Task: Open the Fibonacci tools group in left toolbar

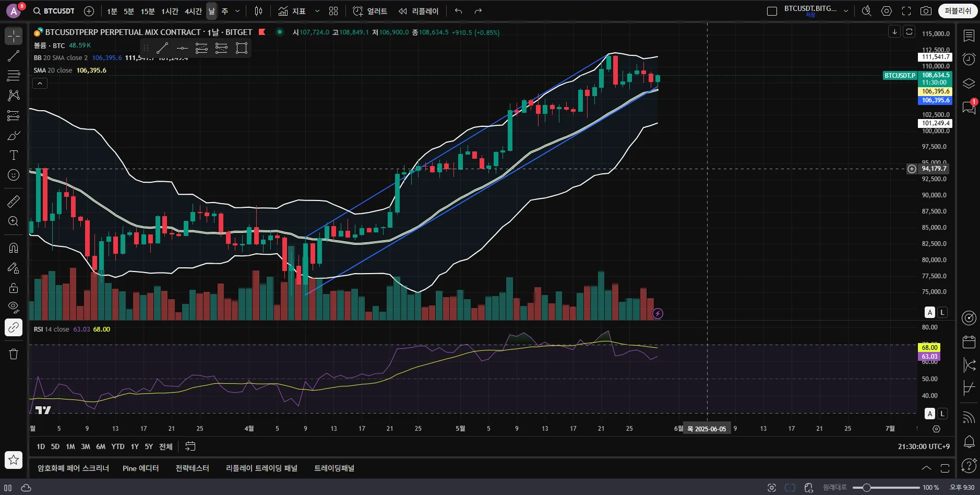Action: pos(14,76)
